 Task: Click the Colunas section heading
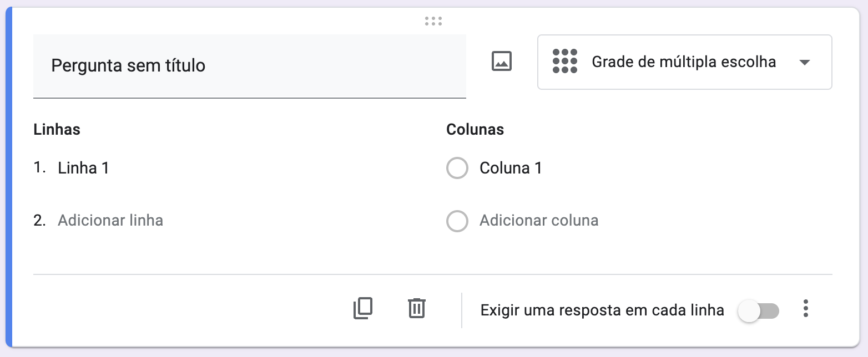coord(475,130)
